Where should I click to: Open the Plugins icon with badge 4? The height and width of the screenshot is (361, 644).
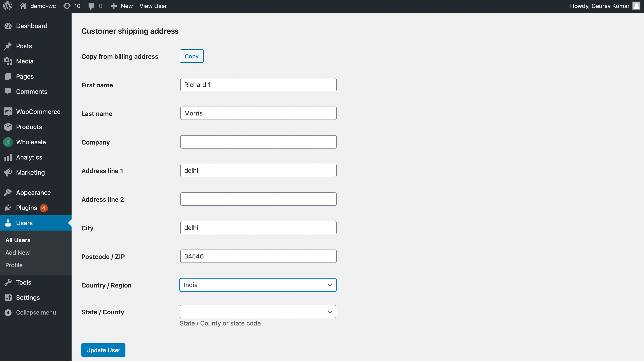pyautogui.click(x=8, y=208)
